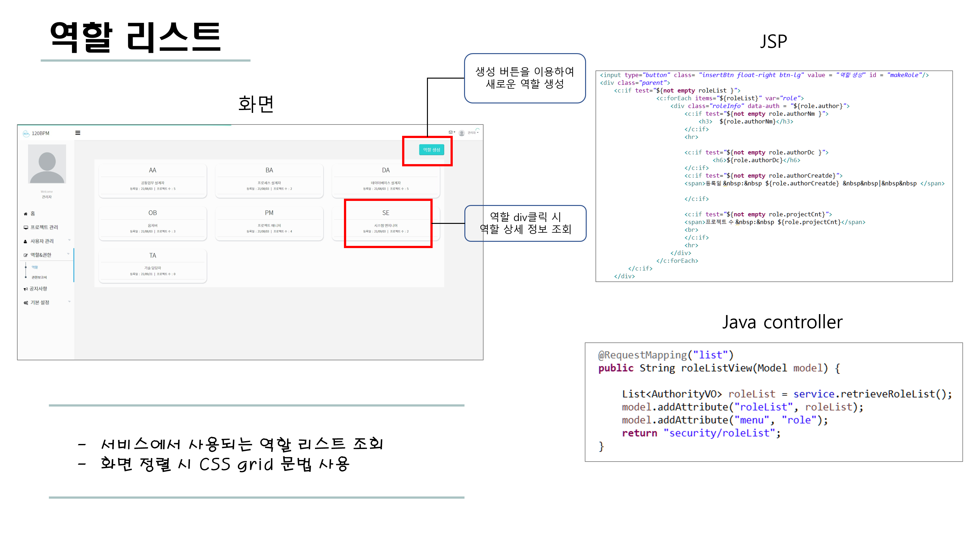Open the 관리자 account menu
This screenshot has width=980, height=543.
click(x=473, y=133)
